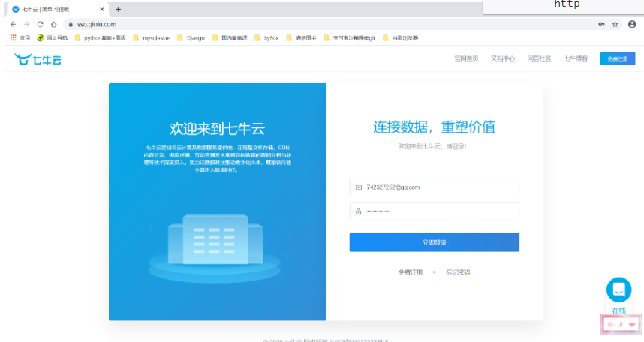The width and height of the screenshot is (644, 342).
Task: Click the email field containing 742327252@qq.com
Action: (x=435, y=187)
